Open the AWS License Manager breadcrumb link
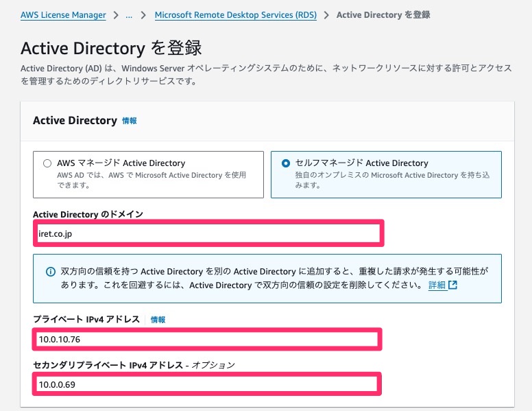Viewport: 532px width, 411px height. [x=63, y=15]
